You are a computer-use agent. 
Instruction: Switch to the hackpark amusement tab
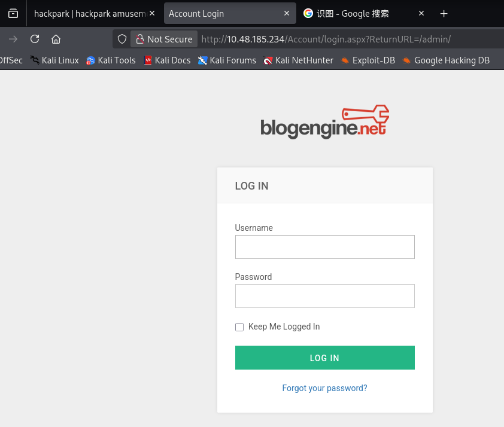90,13
